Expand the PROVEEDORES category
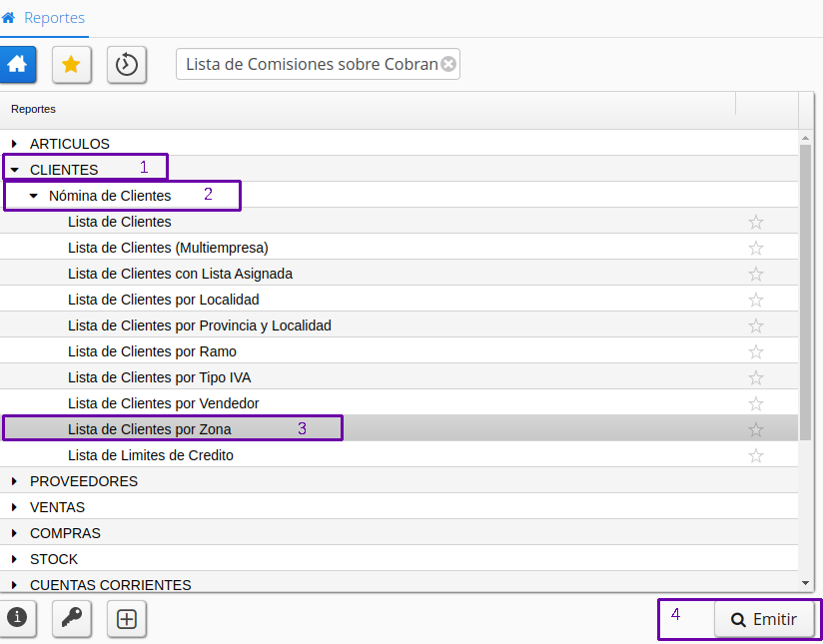Image resolution: width=823 pixels, height=644 pixels. pyautogui.click(x=14, y=481)
